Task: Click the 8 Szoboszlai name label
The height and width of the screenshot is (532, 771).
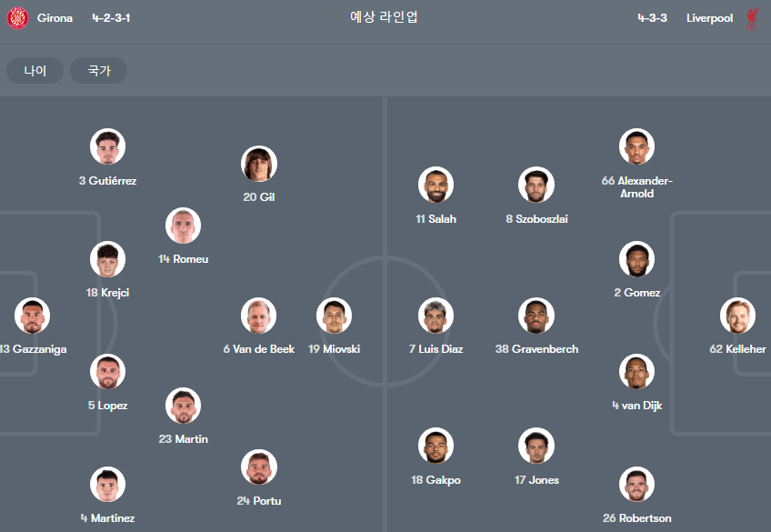Action: (536, 219)
